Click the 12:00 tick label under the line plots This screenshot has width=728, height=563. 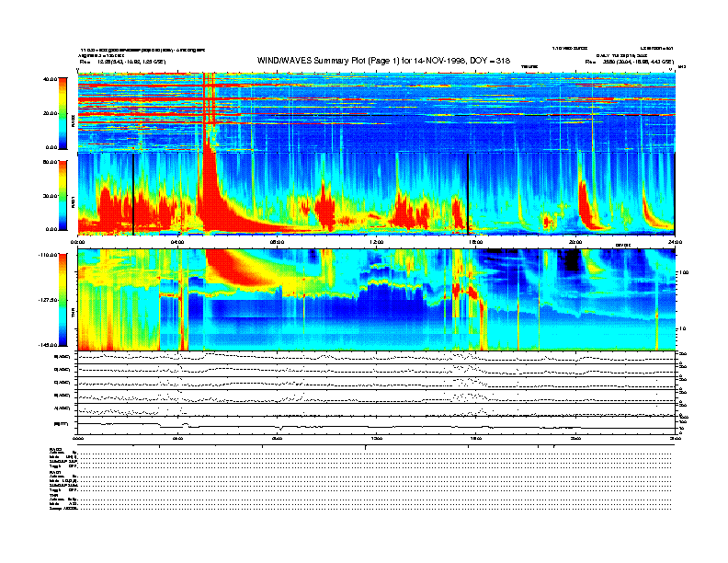click(376, 438)
